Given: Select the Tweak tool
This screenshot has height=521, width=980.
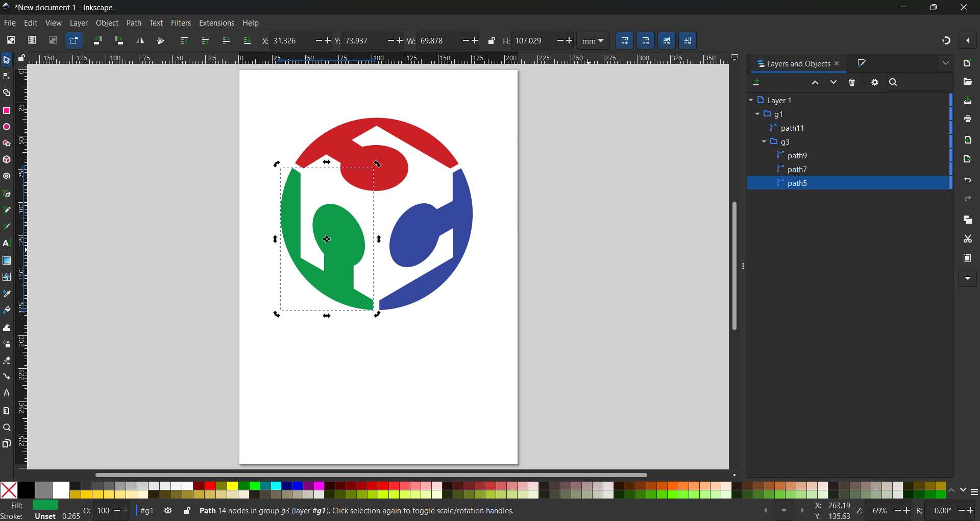Looking at the screenshot, I should [7, 328].
